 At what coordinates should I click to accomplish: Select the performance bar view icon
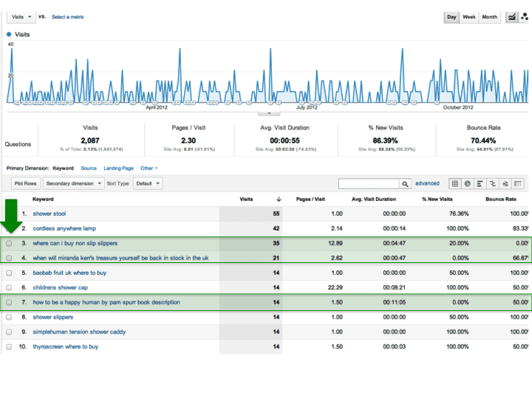[x=480, y=183]
